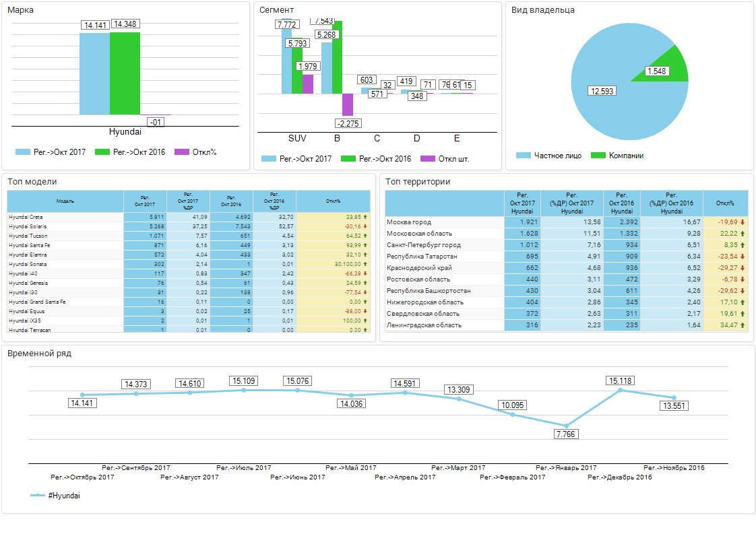Click the down arrow in Республика Татарстан row
The width and height of the screenshot is (756, 534).
743,257
